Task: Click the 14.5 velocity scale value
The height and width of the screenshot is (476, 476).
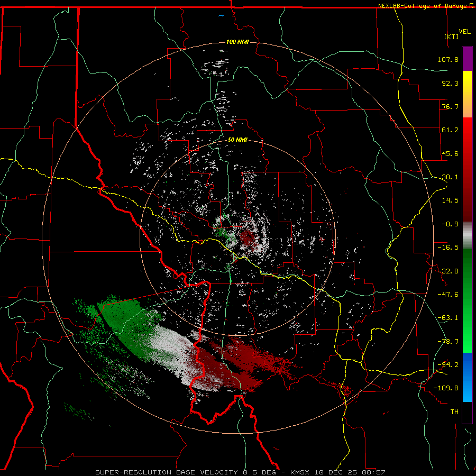Action: (x=450, y=200)
